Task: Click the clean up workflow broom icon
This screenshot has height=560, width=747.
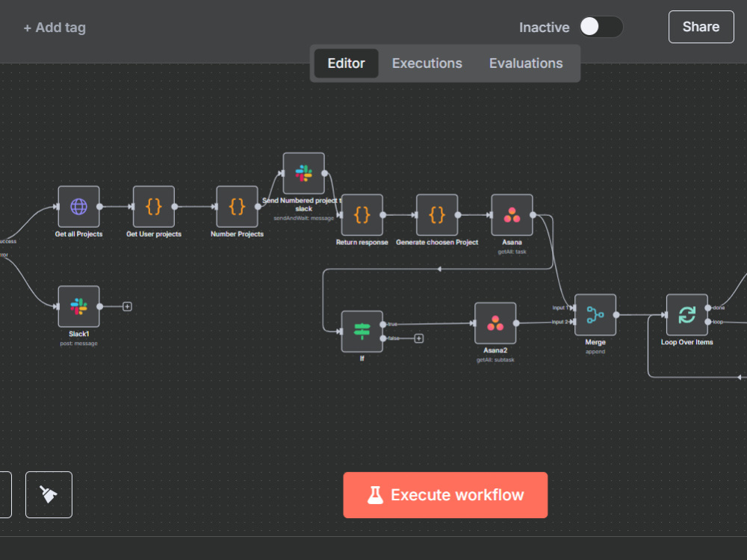Action: coord(49,494)
